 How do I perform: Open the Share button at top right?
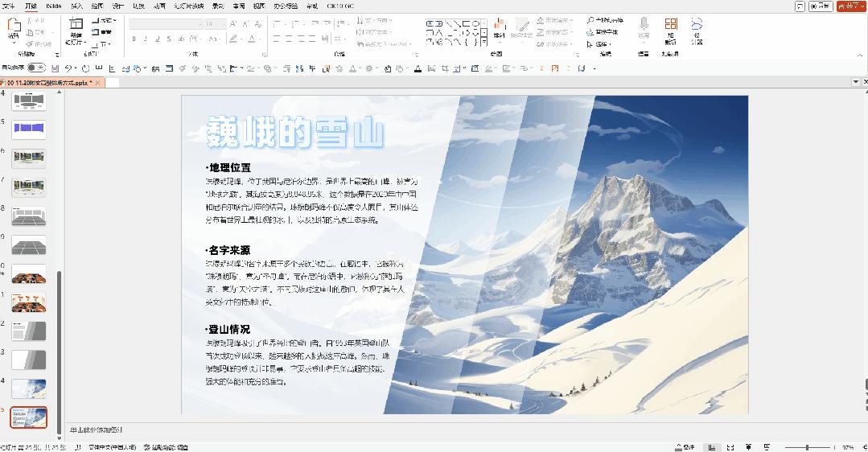[x=851, y=6]
